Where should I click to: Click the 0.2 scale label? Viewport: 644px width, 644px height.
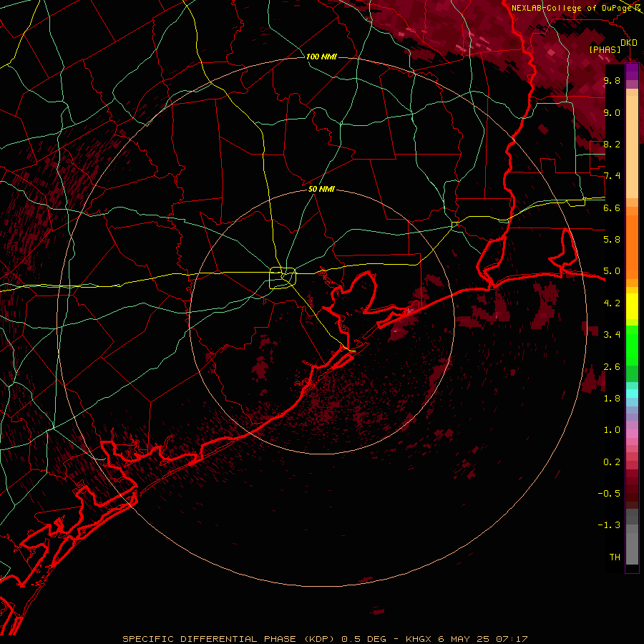[612, 462]
